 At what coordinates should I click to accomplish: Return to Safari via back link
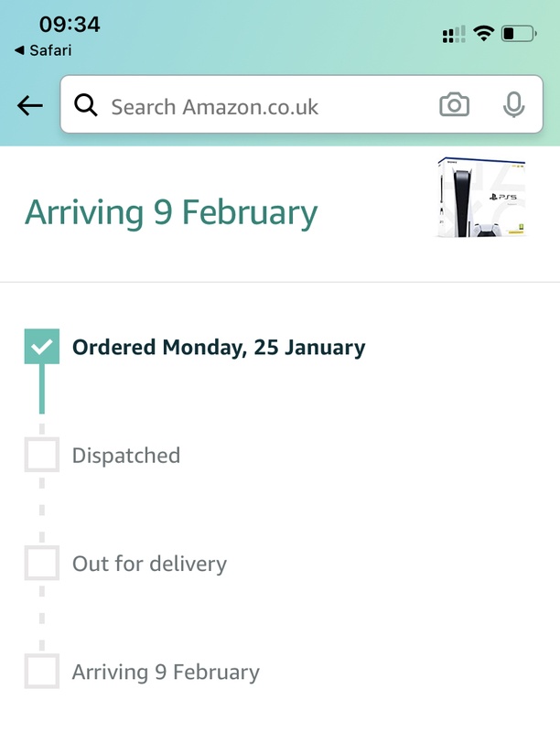click(x=42, y=50)
